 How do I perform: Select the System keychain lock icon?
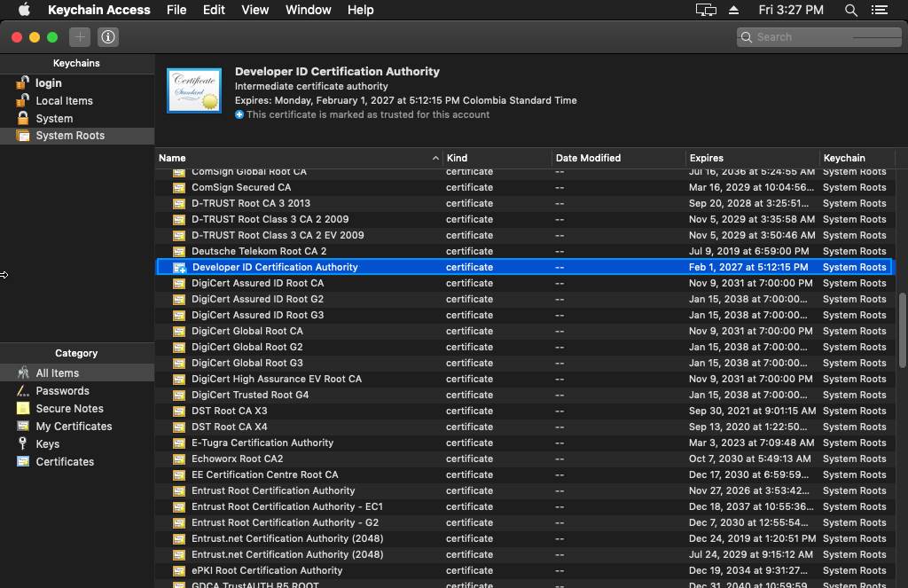(23, 118)
